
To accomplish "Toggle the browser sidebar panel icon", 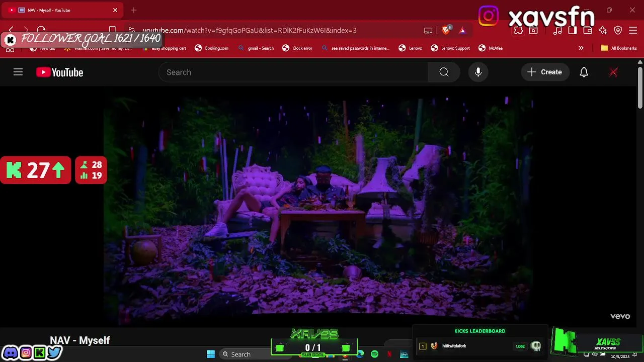I will coord(573,31).
